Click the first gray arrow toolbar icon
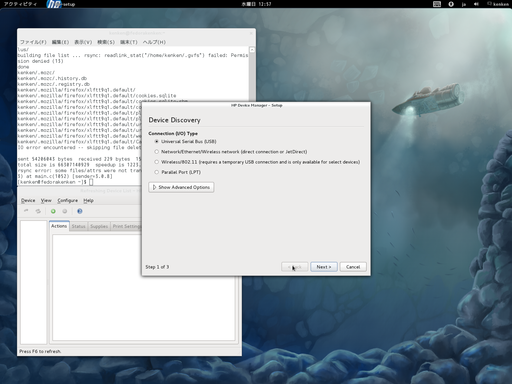Image resolution: width=512 pixels, height=384 pixels. coord(26,211)
